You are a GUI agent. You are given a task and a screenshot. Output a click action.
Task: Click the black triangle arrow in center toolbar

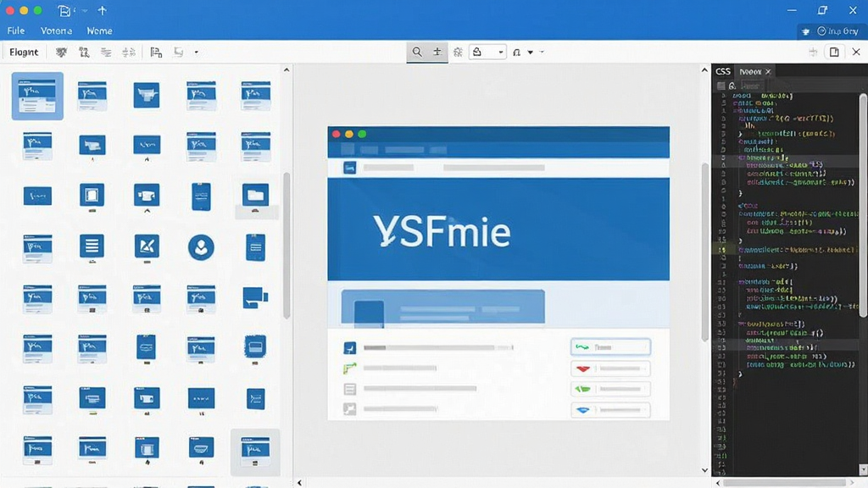(x=530, y=53)
